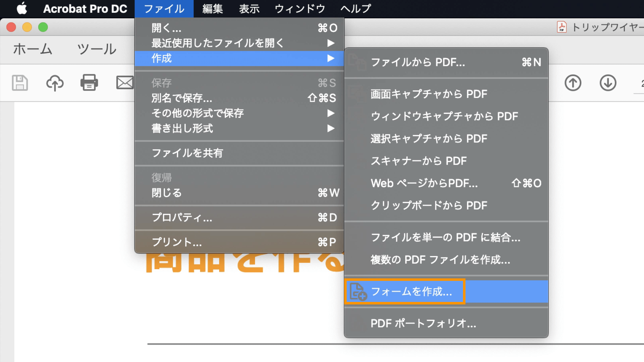The image size is (644, 362).
Task: Go to previous page with up arrow
Action: pos(573,83)
